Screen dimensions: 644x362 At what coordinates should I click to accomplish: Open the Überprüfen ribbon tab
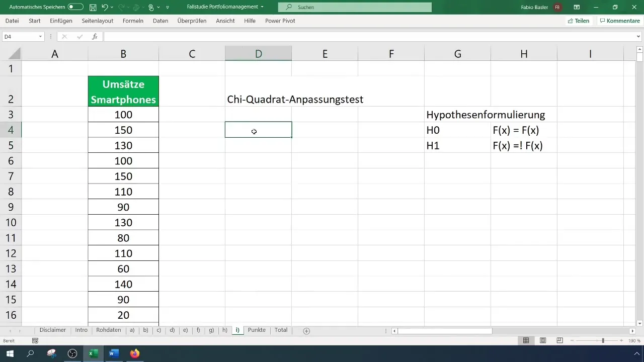[x=192, y=21]
